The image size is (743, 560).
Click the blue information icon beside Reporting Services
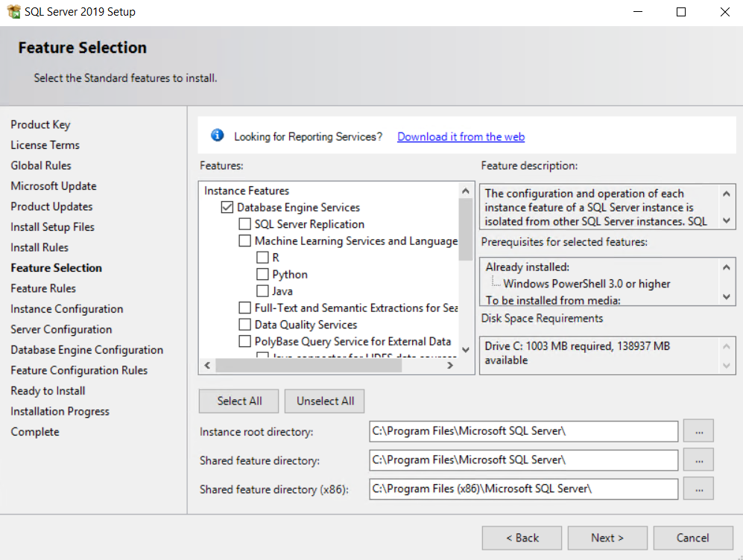217,136
